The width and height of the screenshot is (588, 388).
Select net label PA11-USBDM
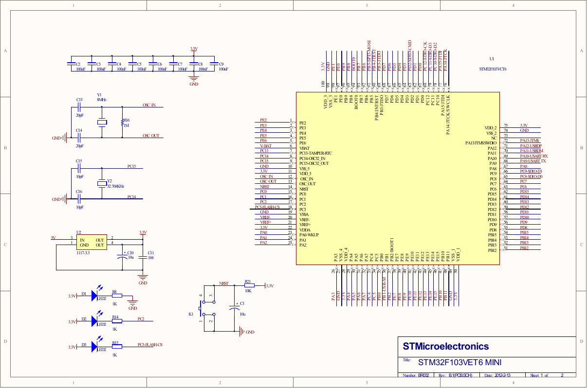coord(531,151)
